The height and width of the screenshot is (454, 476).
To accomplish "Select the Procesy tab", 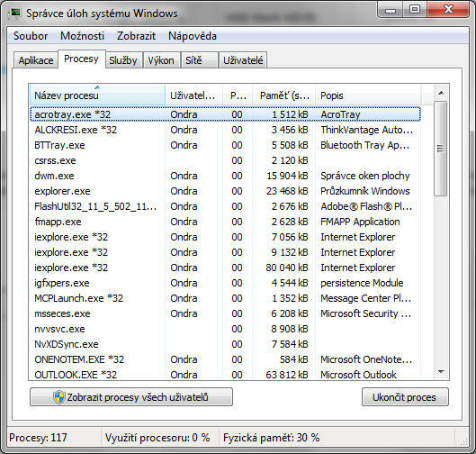I will [81, 59].
